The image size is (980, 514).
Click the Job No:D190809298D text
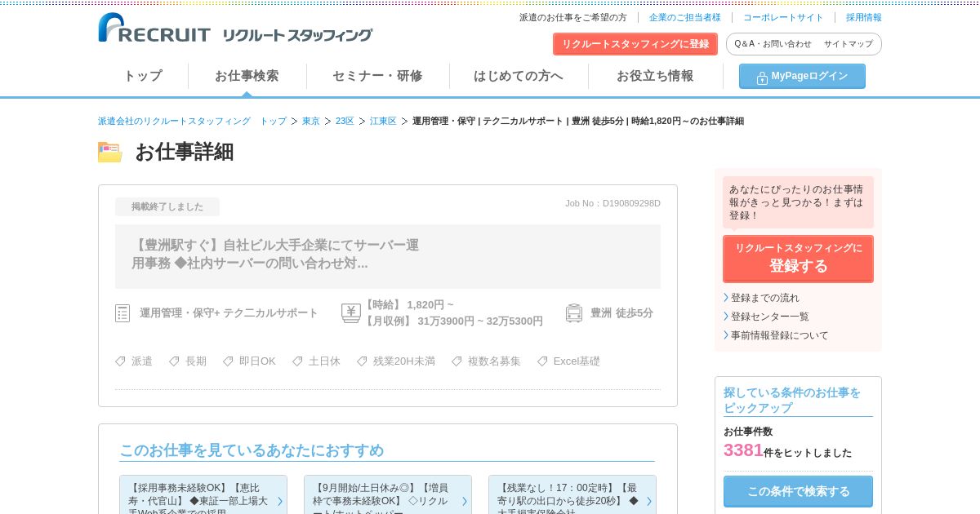[x=612, y=203]
